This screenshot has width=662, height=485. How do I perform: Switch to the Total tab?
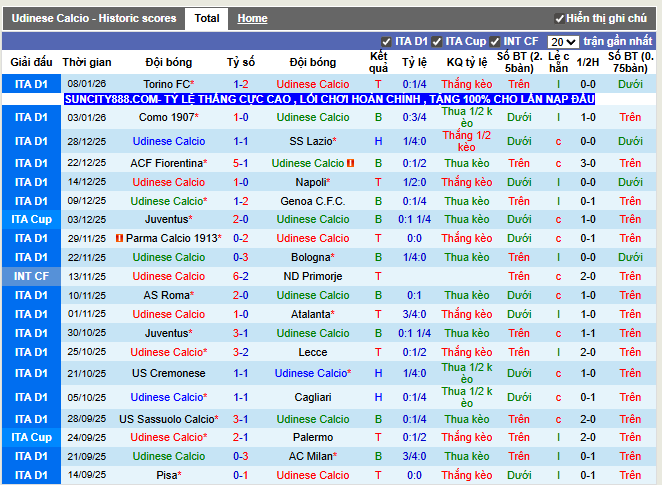click(206, 19)
